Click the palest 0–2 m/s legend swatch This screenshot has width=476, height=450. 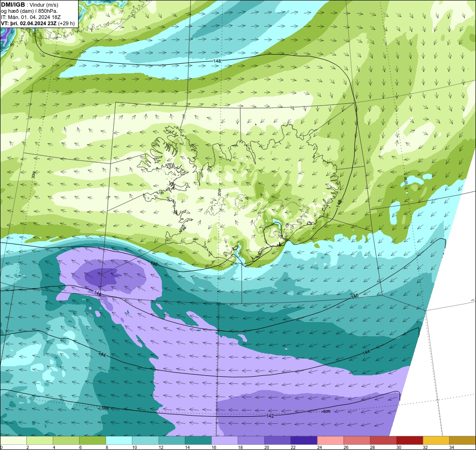coord(13,440)
